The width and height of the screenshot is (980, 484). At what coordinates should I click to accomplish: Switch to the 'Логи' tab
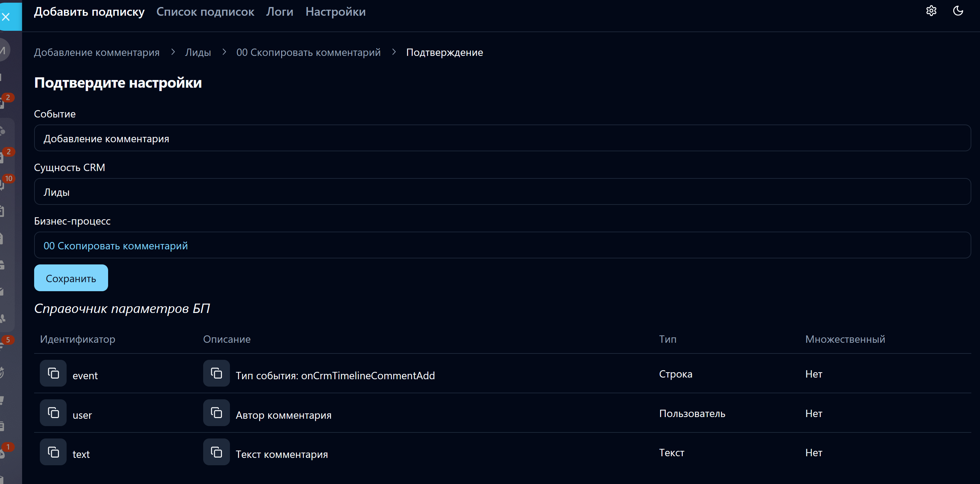pos(279,12)
